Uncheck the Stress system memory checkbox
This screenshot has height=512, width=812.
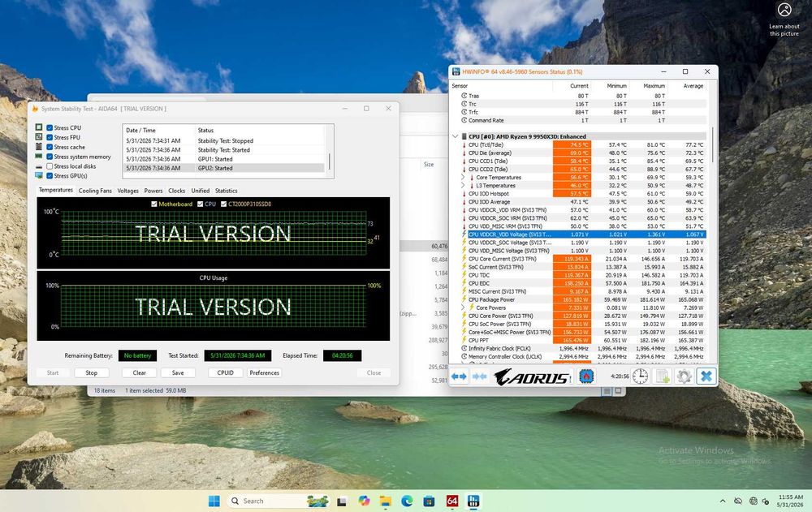pyautogui.click(x=50, y=157)
